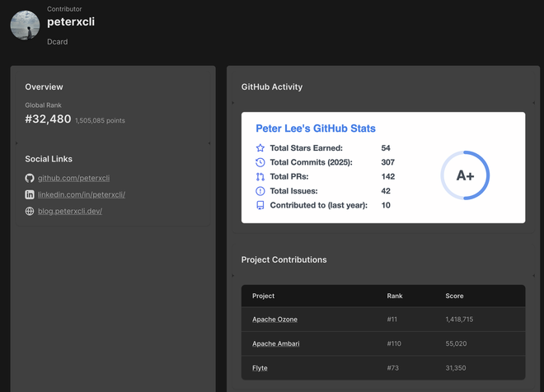Open linkedin.com/in/peterxcli/ link
Image resolution: width=544 pixels, height=392 pixels.
tap(82, 194)
